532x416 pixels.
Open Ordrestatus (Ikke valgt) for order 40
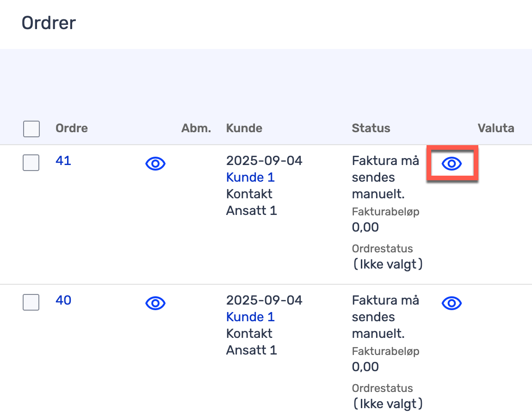(388, 404)
